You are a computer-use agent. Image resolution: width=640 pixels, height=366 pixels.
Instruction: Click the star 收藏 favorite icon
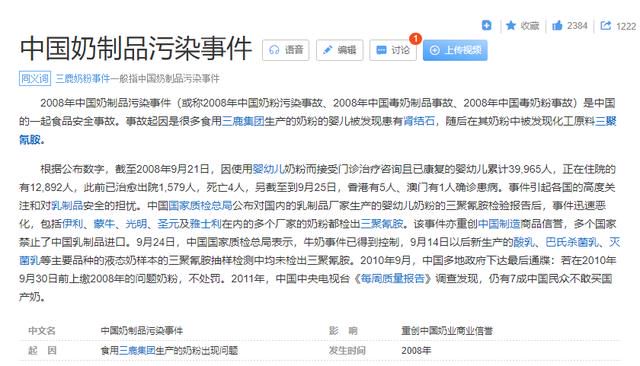click(x=511, y=26)
